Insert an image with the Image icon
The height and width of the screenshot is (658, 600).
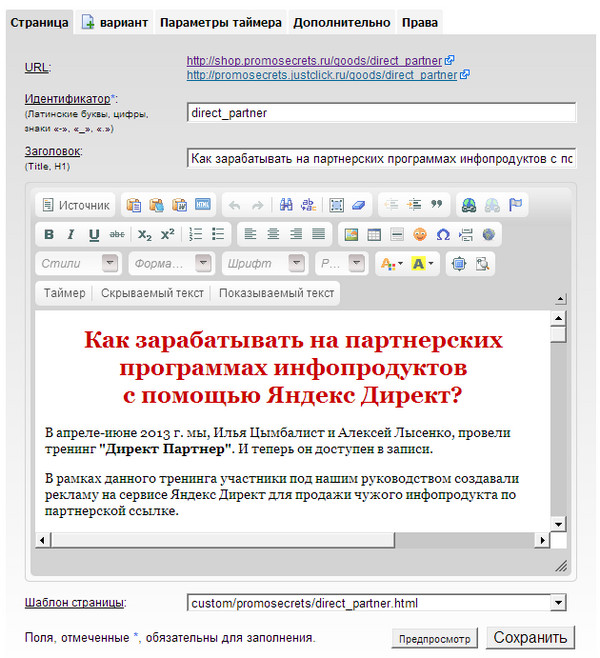351,234
